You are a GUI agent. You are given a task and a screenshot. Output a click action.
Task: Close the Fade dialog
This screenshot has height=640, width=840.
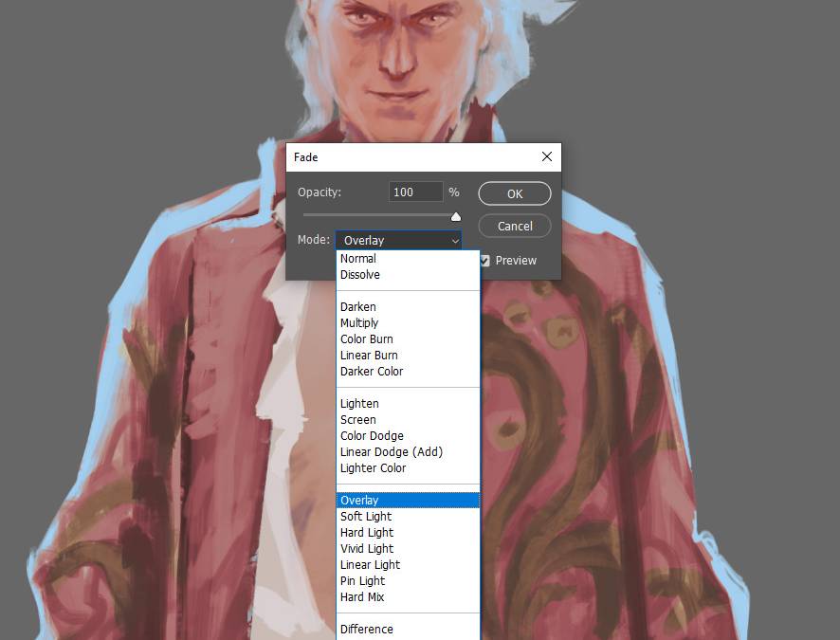click(546, 156)
